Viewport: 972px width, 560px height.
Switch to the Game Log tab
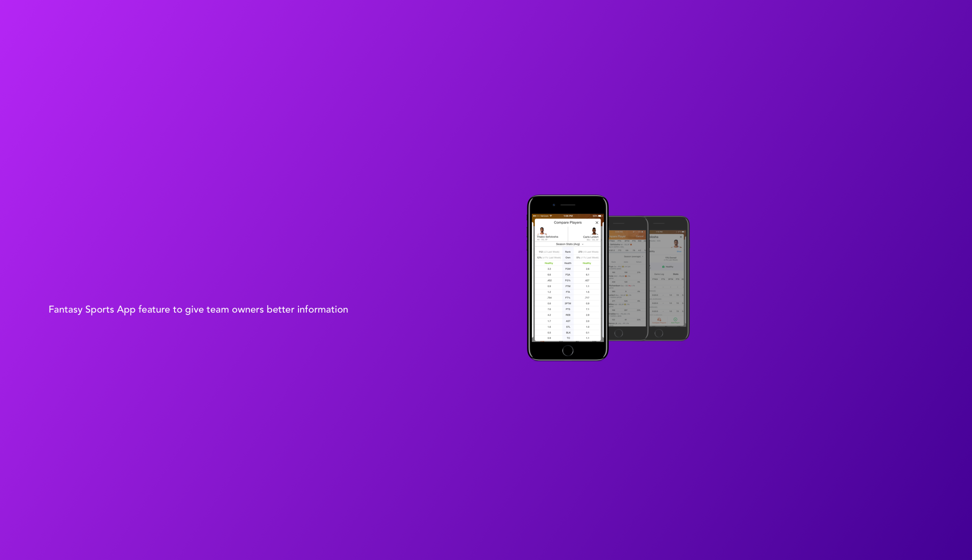[659, 274]
